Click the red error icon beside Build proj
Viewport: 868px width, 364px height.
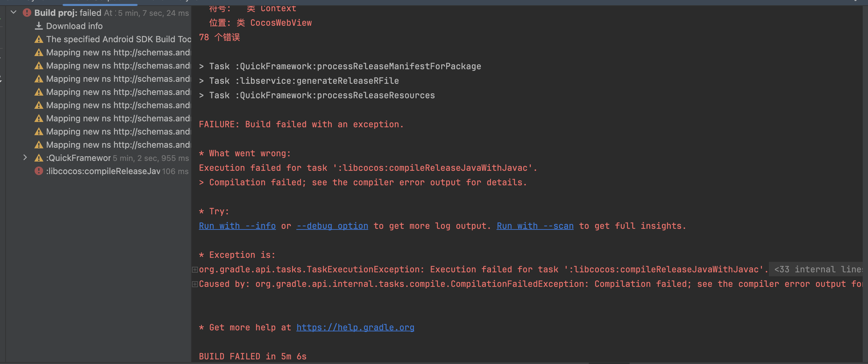pyautogui.click(x=27, y=13)
